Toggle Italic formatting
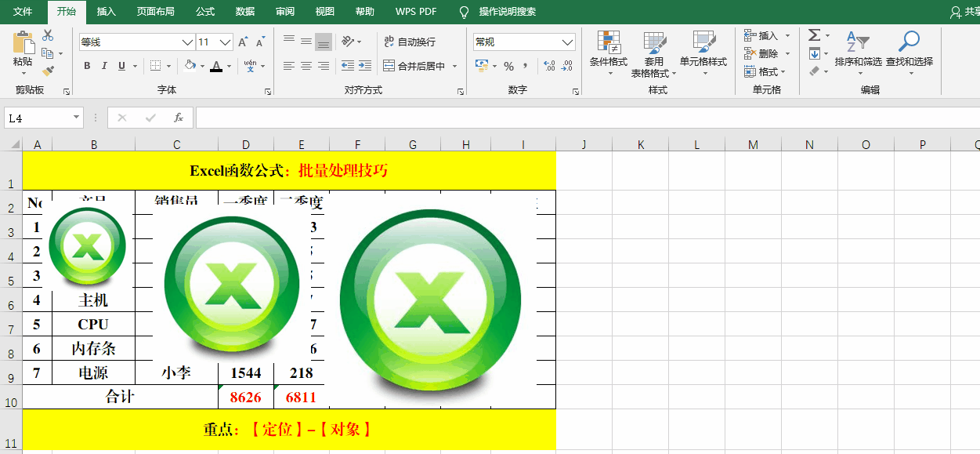Viewport: 980px width, 454px height. point(104,66)
